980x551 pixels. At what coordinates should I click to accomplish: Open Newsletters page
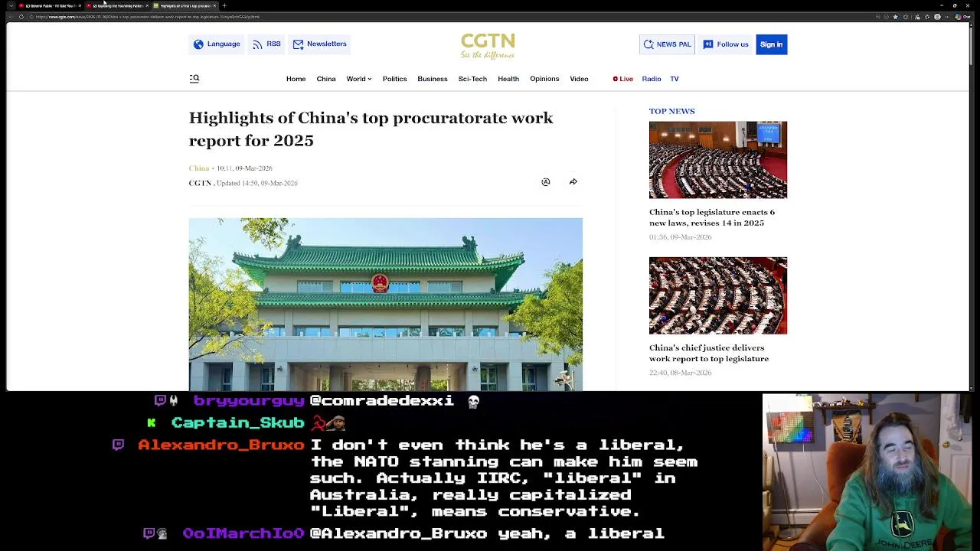(319, 44)
